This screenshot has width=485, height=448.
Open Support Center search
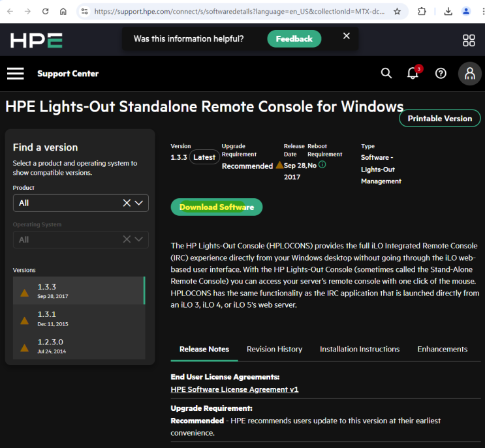pyautogui.click(x=386, y=73)
